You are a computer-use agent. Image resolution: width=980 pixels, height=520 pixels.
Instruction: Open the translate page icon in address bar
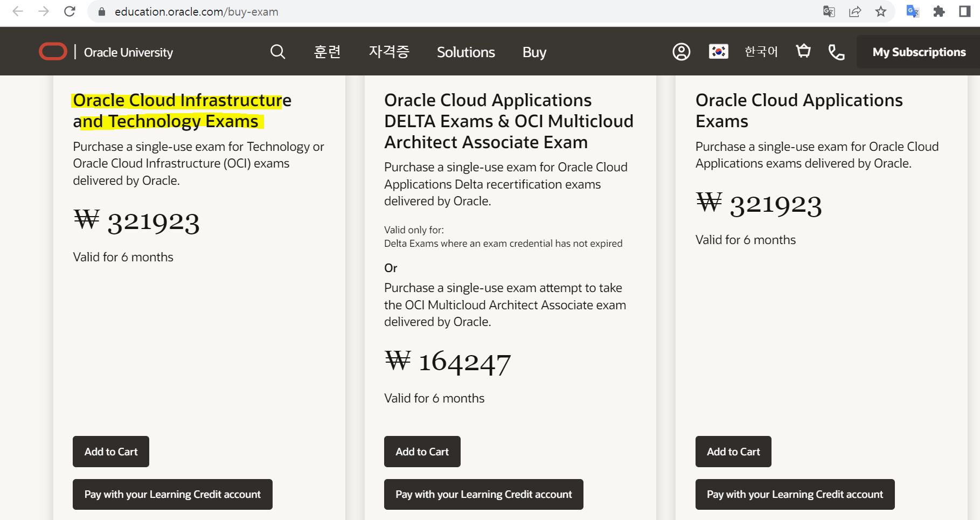click(829, 11)
